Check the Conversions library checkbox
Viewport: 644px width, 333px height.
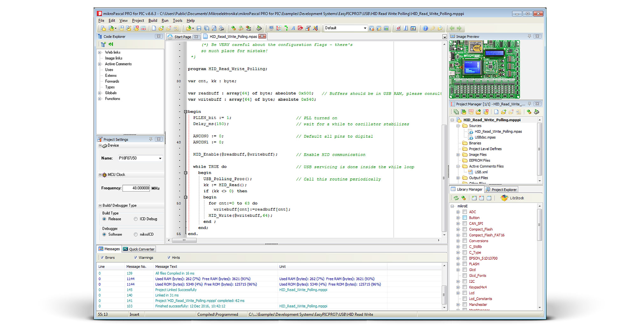(x=465, y=241)
